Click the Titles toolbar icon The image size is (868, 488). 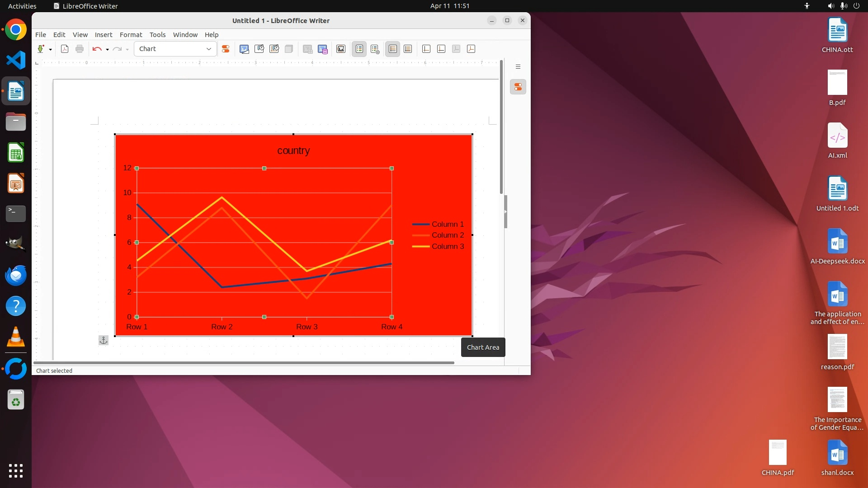coord(341,49)
